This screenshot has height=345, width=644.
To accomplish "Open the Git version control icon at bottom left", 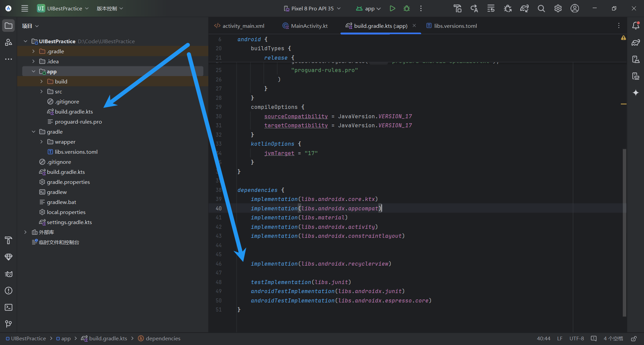I will pos(8,324).
